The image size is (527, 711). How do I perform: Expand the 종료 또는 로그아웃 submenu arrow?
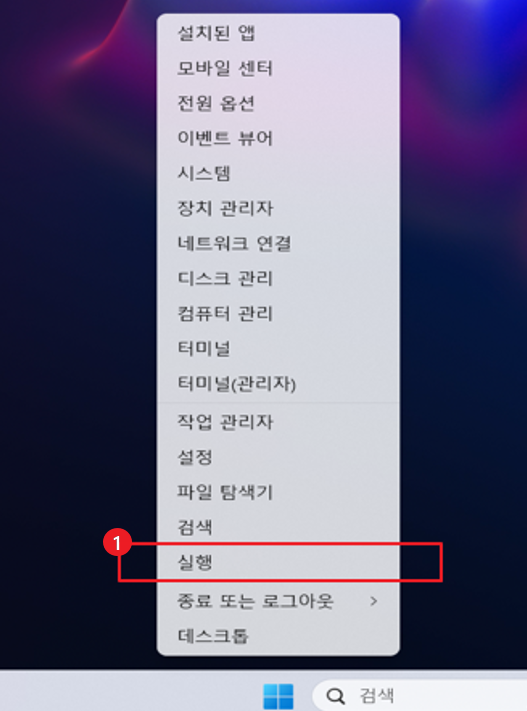[373, 601]
